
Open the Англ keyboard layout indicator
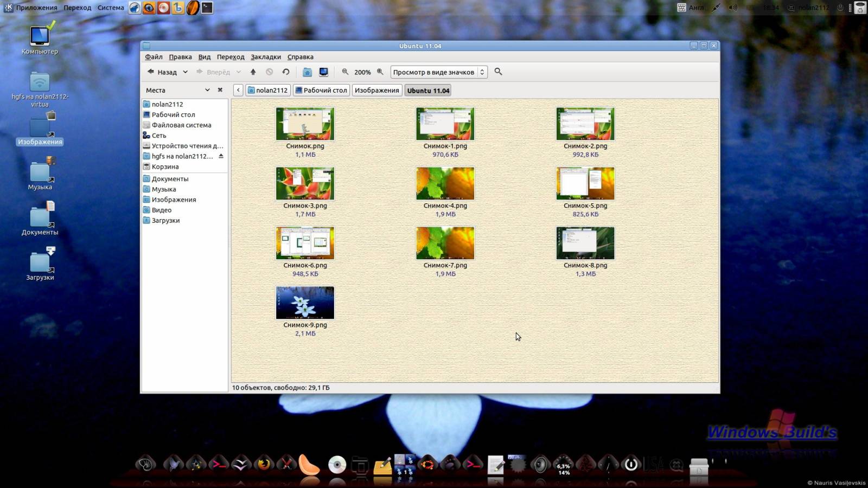(691, 8)
